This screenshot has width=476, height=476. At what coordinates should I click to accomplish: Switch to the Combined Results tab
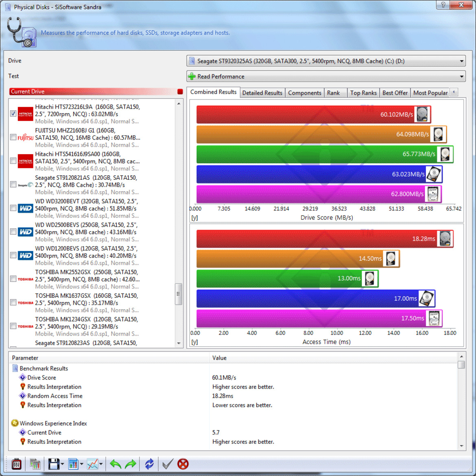click(213, 92)
